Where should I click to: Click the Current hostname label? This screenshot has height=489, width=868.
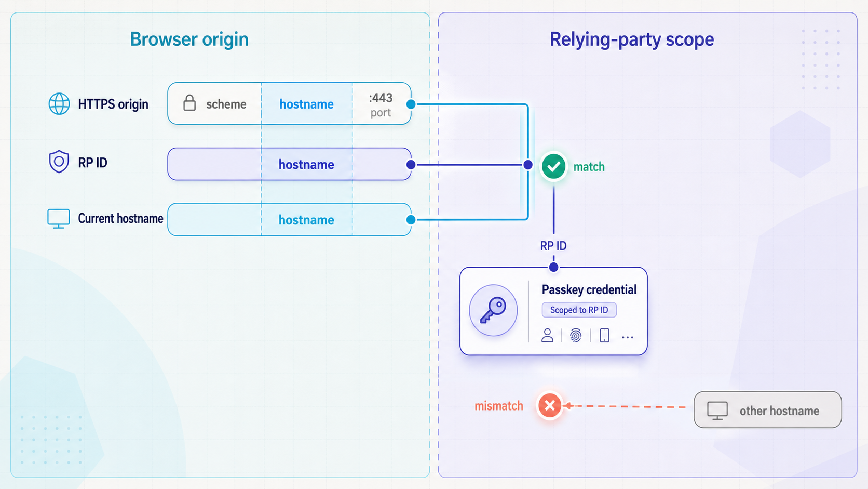[120, 218]
